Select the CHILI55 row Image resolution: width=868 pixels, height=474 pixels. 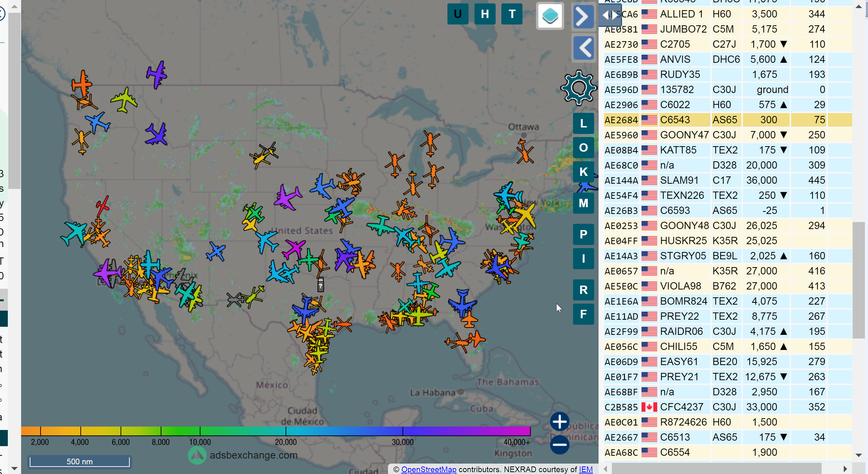(x=728, y=346)
